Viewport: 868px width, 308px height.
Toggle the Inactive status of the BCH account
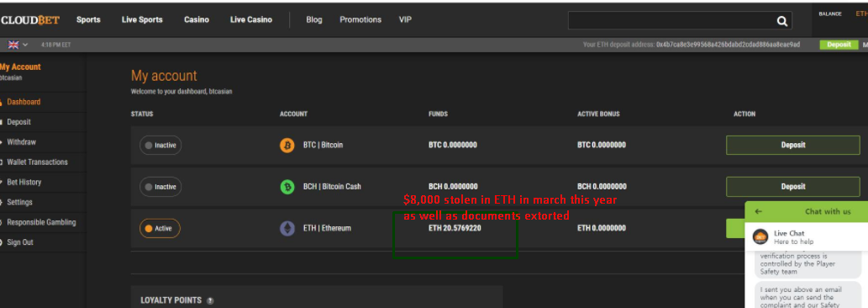pos(160,187)
